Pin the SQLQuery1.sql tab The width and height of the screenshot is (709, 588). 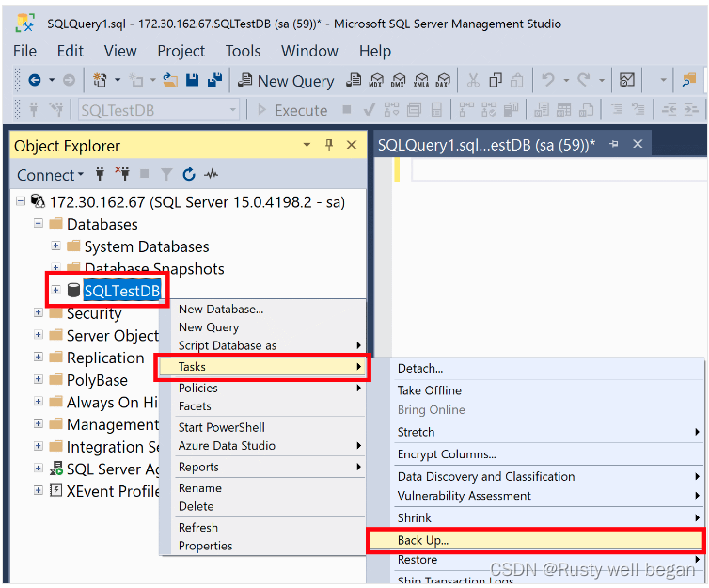614,144
